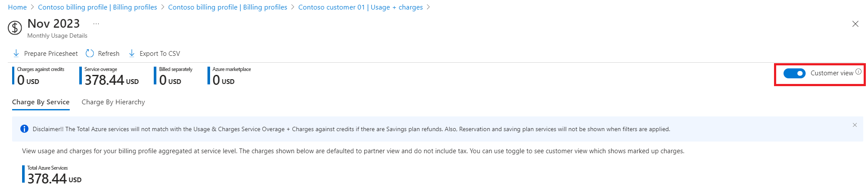Open first Contoso billing profile breadcrumb link
Viewport: 868px width, 190px height.
pyautogui.click(x=97, y=7)
